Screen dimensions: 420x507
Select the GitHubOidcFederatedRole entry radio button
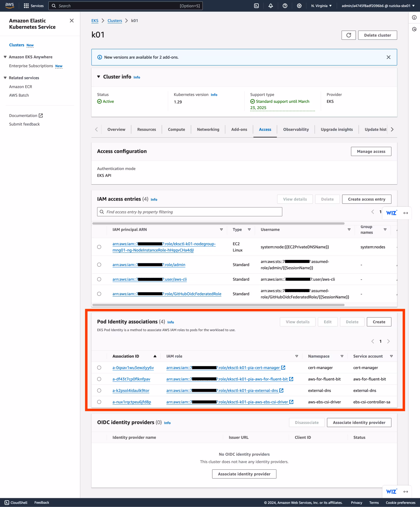[99, 294]
